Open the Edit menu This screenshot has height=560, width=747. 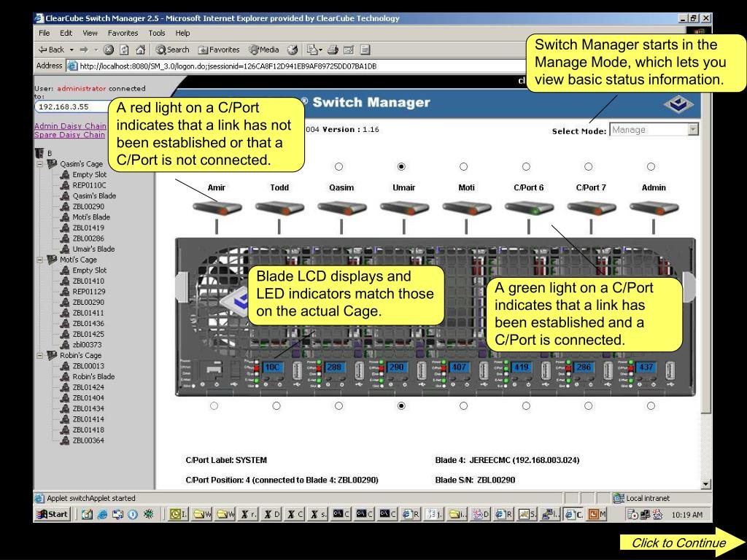coord(66,33)
